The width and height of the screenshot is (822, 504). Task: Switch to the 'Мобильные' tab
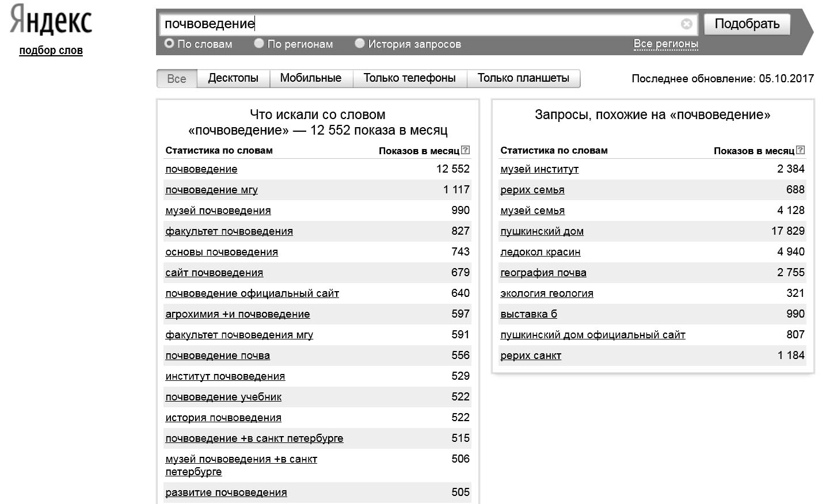311,78
